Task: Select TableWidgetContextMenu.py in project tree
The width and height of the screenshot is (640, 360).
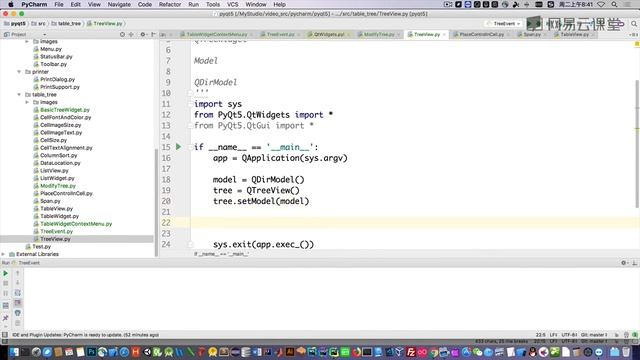Action: pyautogui.click(x=76, y=224)
